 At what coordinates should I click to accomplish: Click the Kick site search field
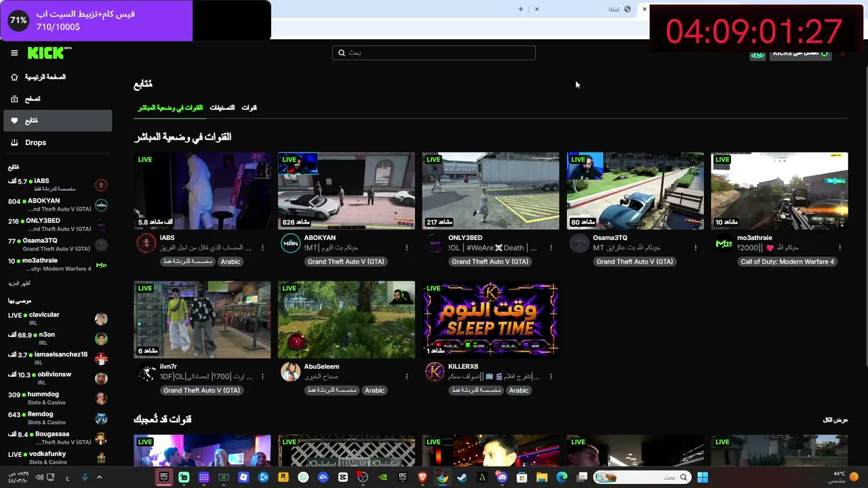(434, 53)
